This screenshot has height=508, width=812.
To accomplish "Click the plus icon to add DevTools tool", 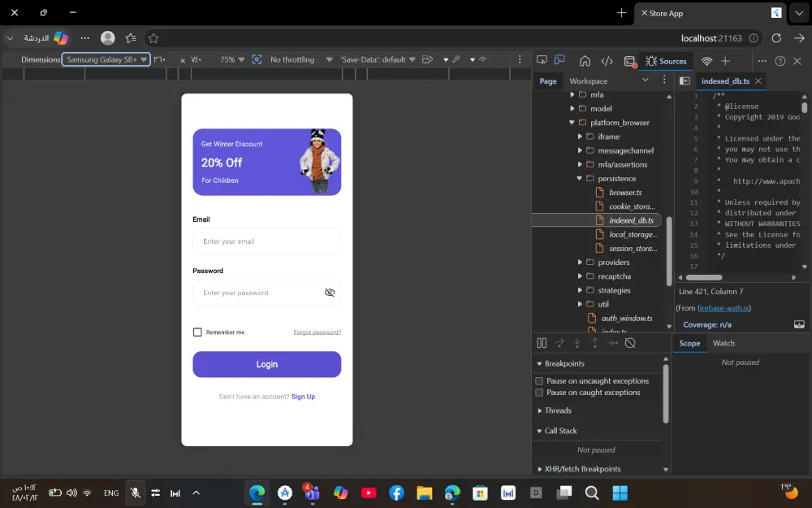I will pyautogui.click(x=725, y=61).
